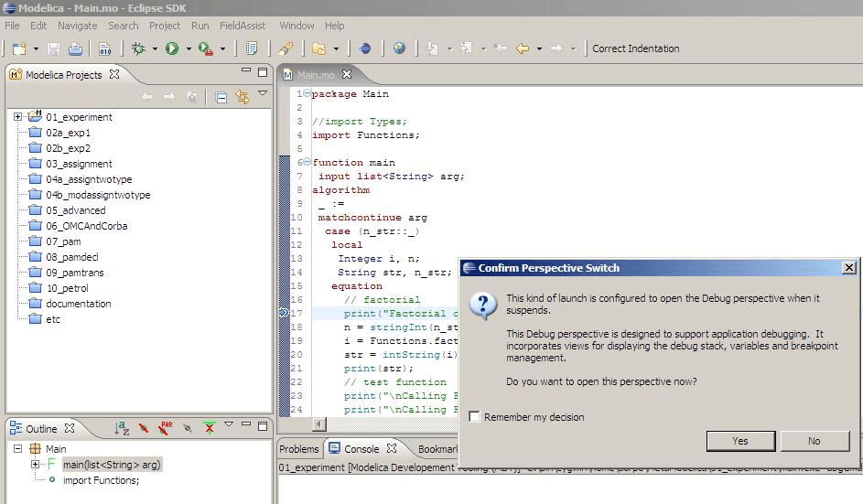This screenshot has width=863, height=504.
Task: Click the Debug bug icon in toolbar
Action: pyautogui.click(x=138, y=48)
